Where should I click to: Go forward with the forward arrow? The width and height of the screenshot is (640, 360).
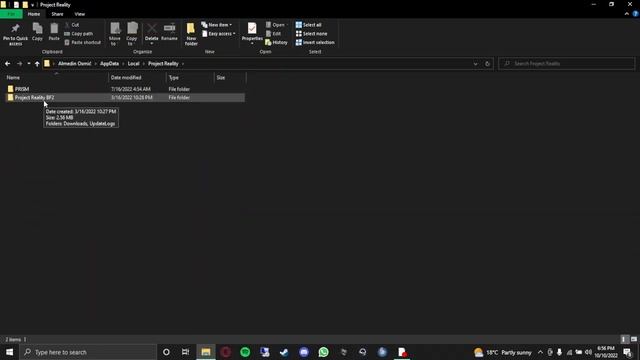pos(19,64)
